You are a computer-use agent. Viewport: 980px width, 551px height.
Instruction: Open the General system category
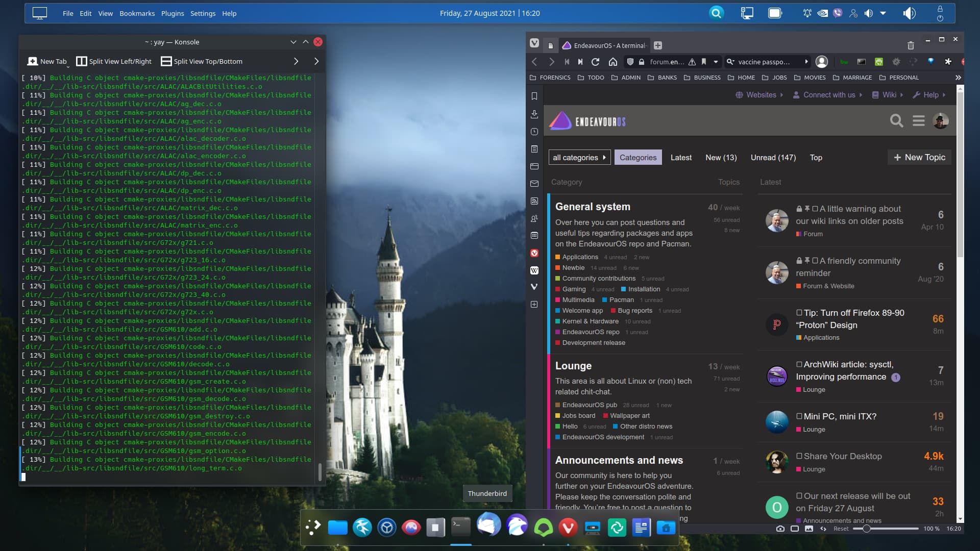pos(593,207)
